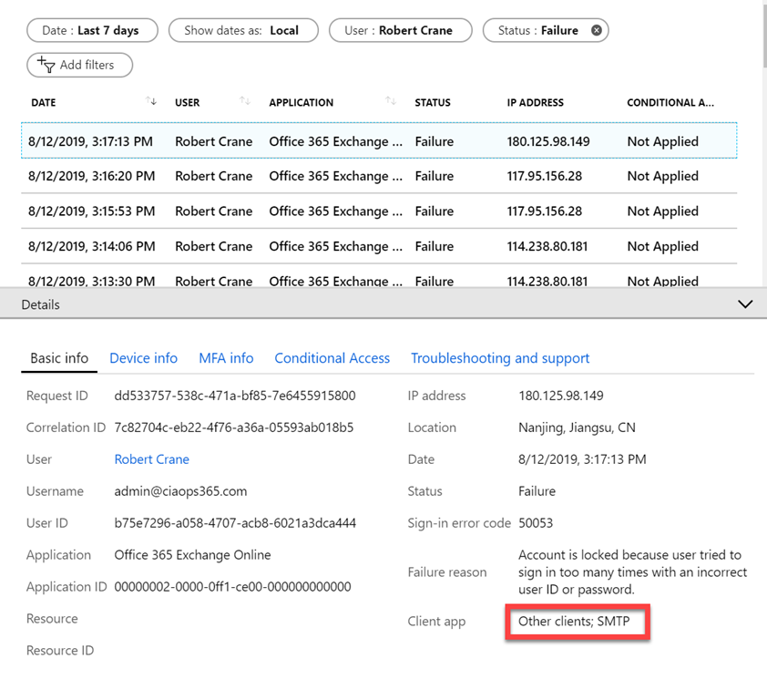Open the Status Failure filter pill
Viewport: 767px width, 700px height.
tap(537, 30)
